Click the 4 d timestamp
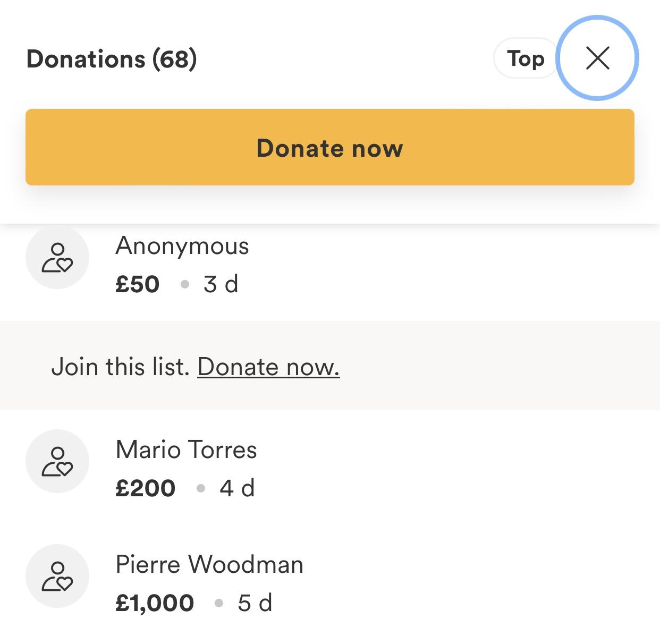660x644 pixels. tap(237, 488)
